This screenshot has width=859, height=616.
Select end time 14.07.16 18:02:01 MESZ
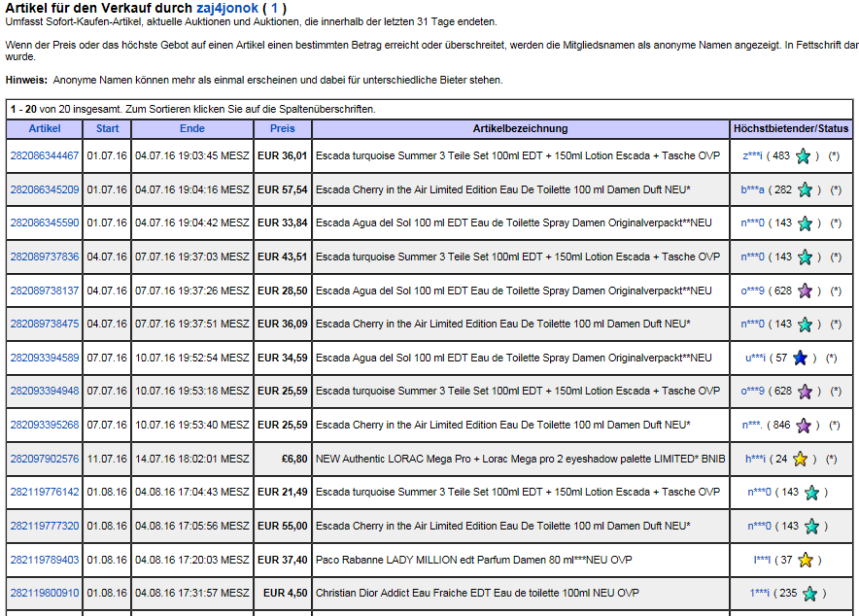(x=192, y=459)
